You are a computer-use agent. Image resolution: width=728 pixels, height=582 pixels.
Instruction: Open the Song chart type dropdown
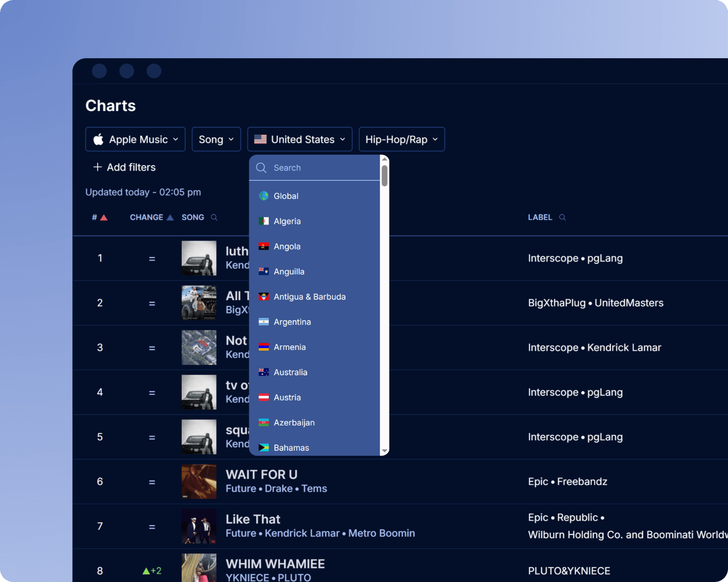pos(216,139)
